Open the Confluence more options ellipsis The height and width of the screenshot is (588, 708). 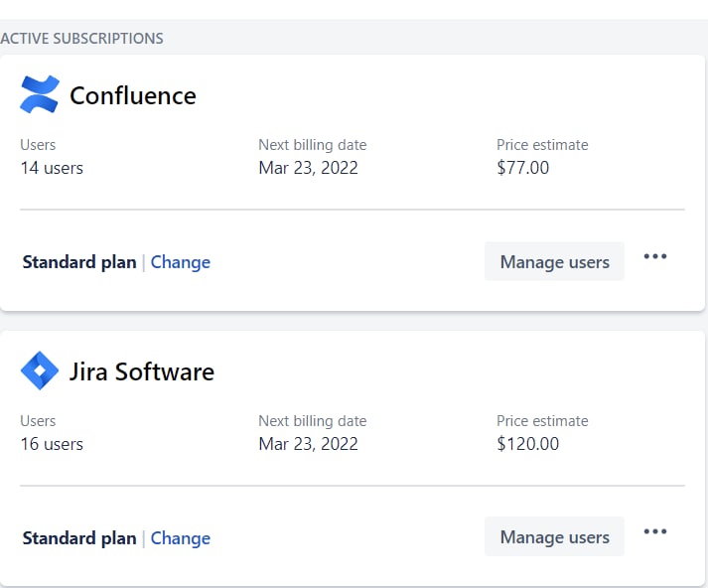pos(654,256)
